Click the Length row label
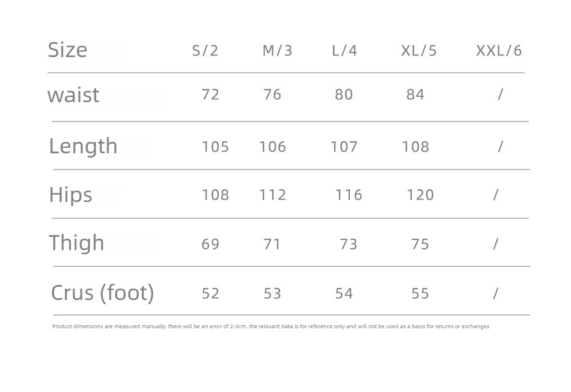Image resolution: width=571 pixels, height=392 pixels. (x=84, y=147)
